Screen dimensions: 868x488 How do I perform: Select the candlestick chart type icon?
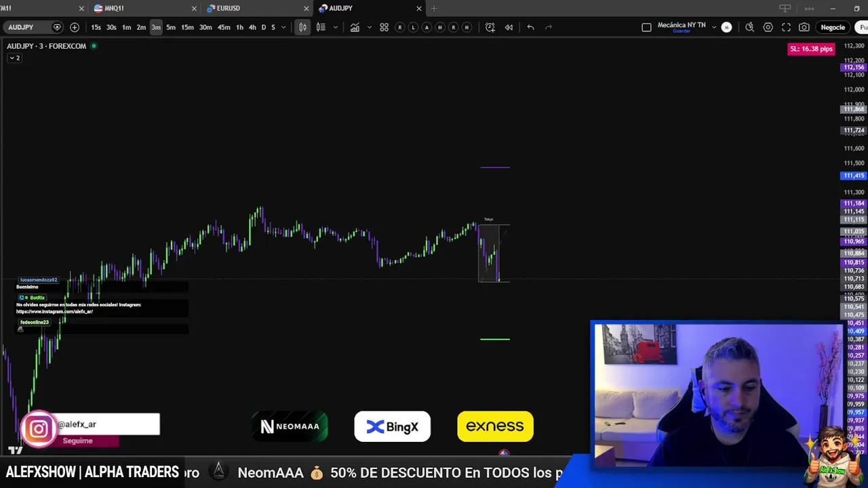coord(303,27)
